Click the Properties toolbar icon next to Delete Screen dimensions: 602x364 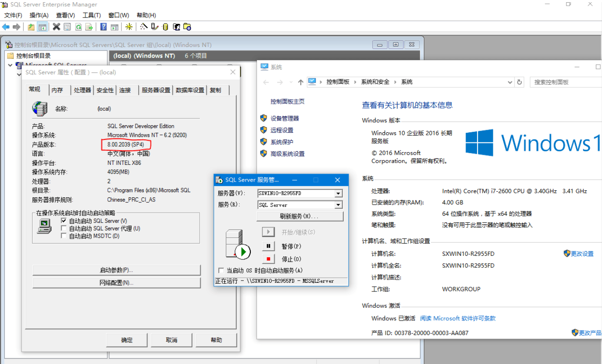[67, 27]
